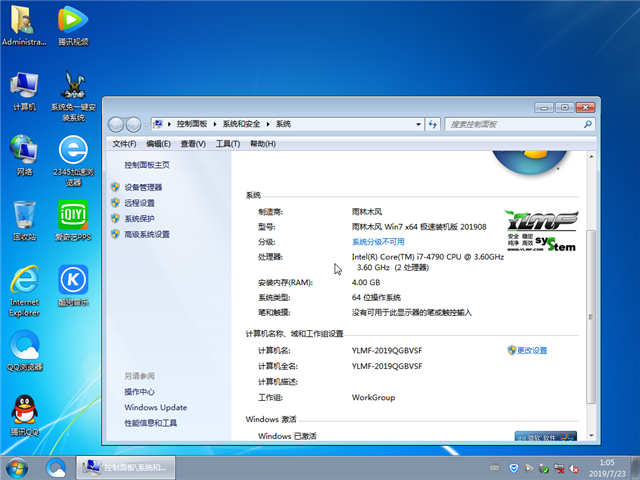Open the Windows Update link
The image size is (640, 480).
pyautogui.click(x=155, y=408)
